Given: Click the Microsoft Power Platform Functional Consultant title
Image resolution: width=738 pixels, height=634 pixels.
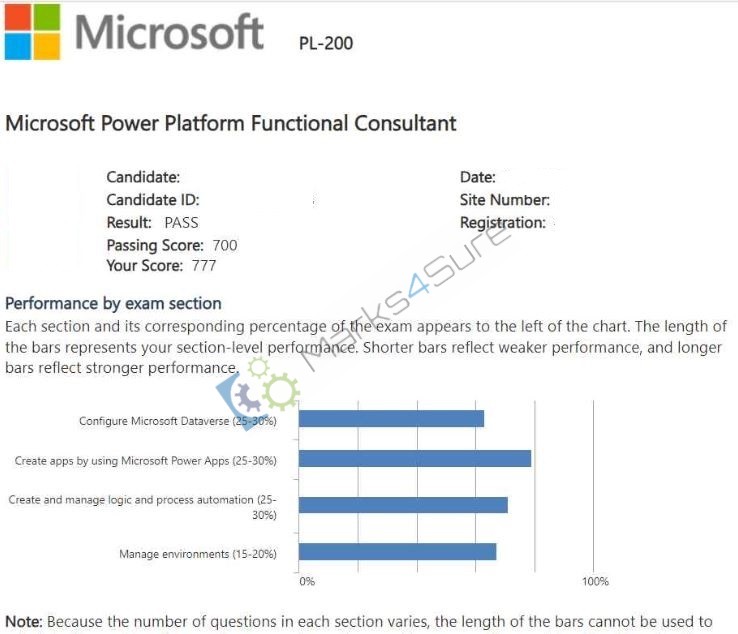Looking at the screenshot, I should [x=231, y=123].
